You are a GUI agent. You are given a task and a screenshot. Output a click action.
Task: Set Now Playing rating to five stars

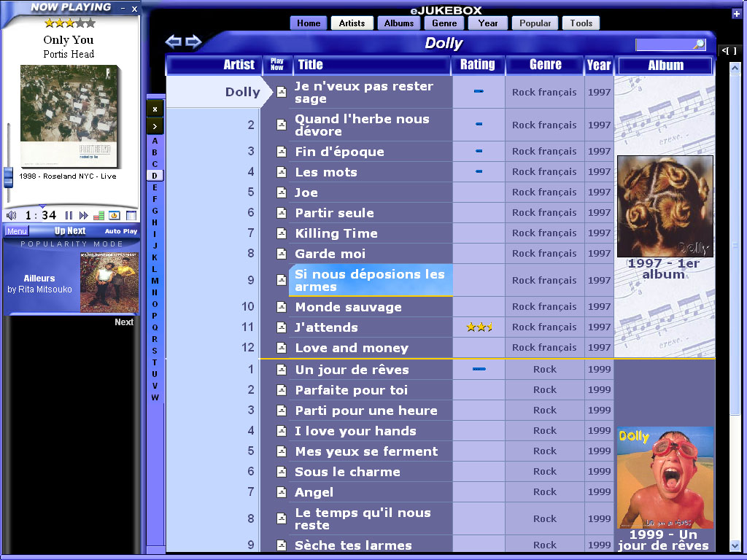[90, 23]
